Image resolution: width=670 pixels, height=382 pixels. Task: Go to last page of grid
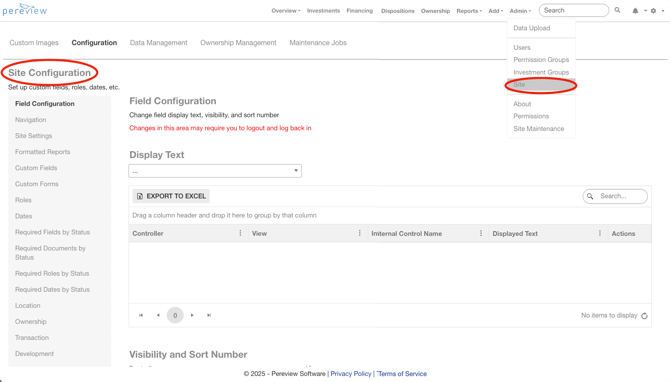point(209,315)
